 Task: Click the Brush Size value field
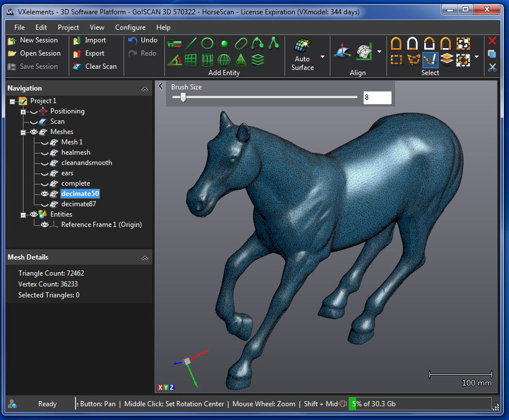pos(377,97)
